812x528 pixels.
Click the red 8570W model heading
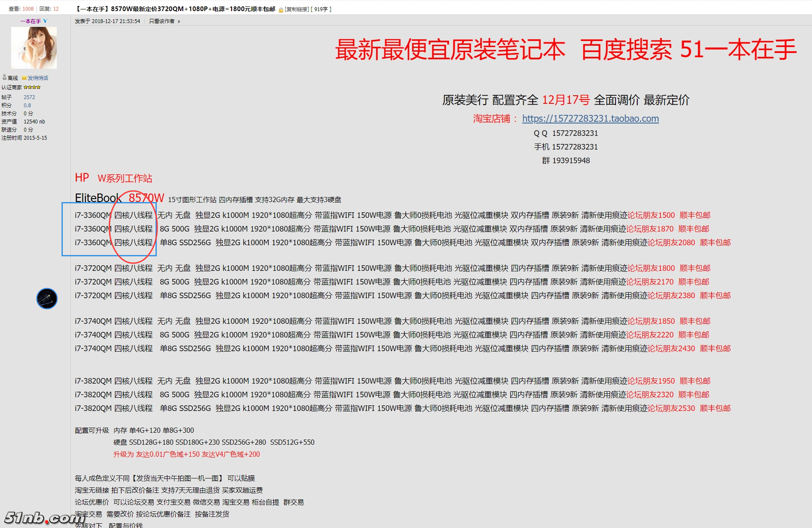pos(146,198)
